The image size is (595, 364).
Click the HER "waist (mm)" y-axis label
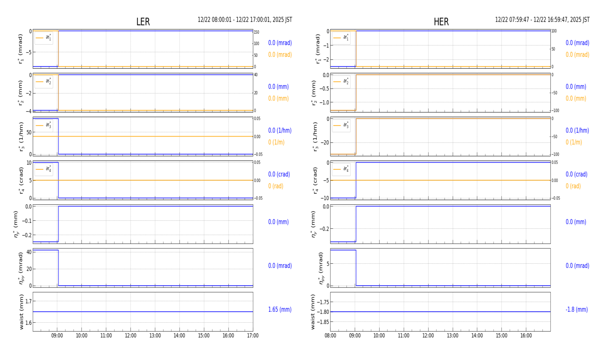click(313, 312)
